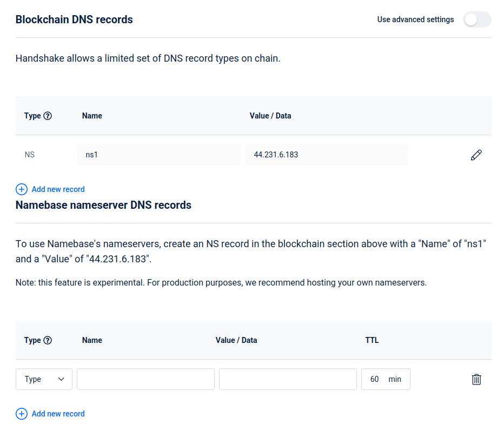Screen dimensions: 504x430
Task: Click the Use advanced settings label
Action: coord(415,19)
